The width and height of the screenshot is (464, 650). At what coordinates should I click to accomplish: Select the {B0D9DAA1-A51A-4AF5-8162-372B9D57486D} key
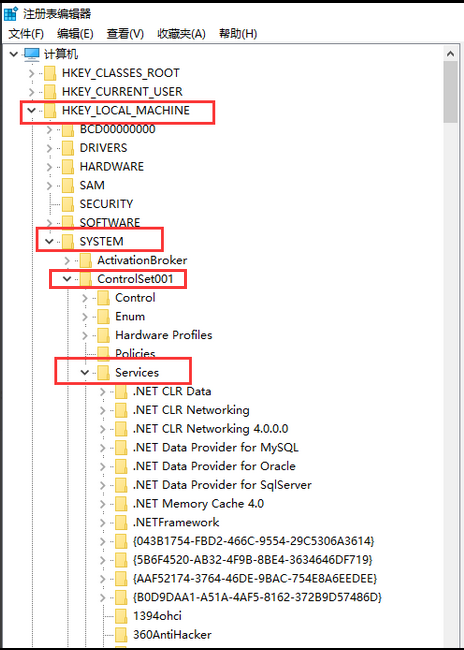tap(258, 597)
